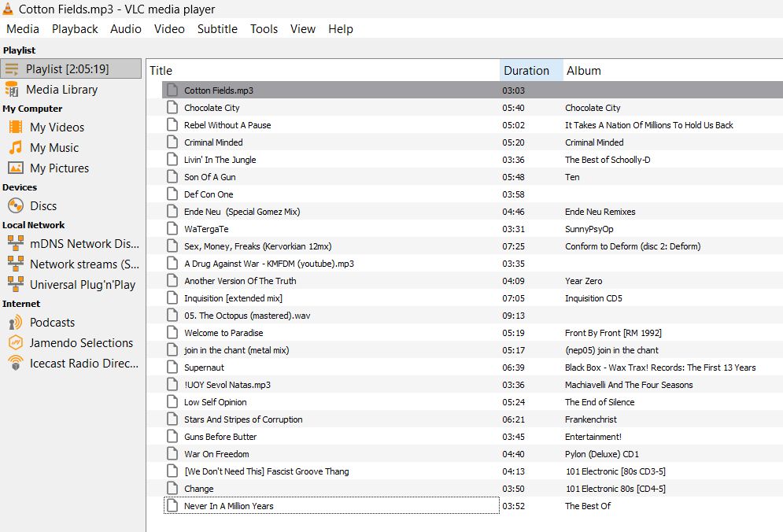783x532 pixels.
Task: Click duration 09:13 of The Octopus
Action: [513, 316]
